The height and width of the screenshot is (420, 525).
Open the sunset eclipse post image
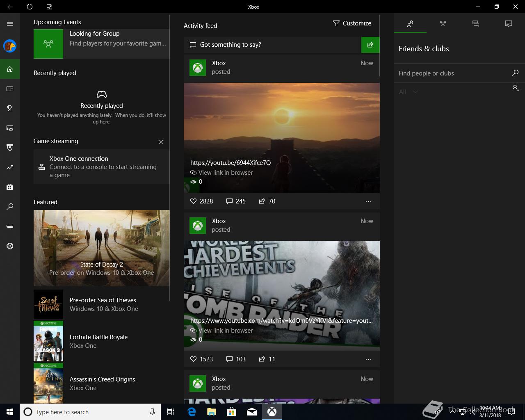pyautogui.click(x=282, y=138)
